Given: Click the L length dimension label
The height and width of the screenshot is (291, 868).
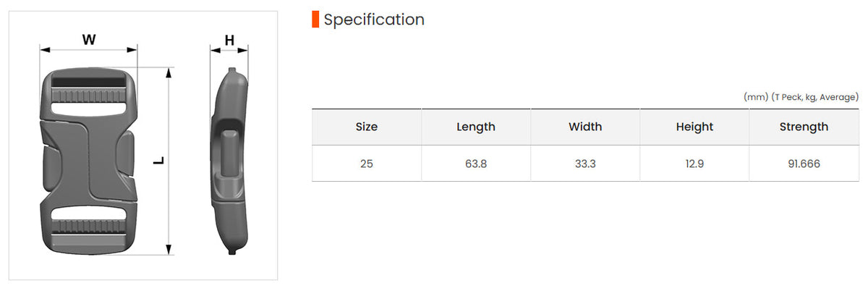Looking at the screenshot, I should (x=160, y=161).
